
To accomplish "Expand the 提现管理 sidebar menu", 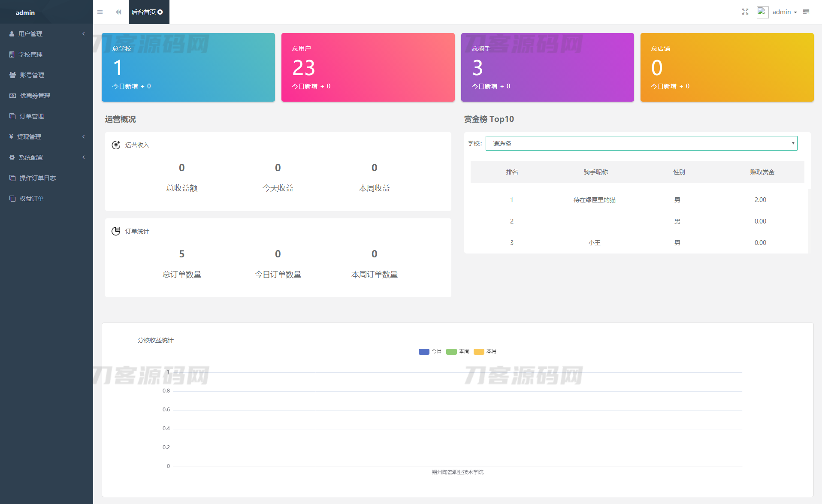I will 46,137.
